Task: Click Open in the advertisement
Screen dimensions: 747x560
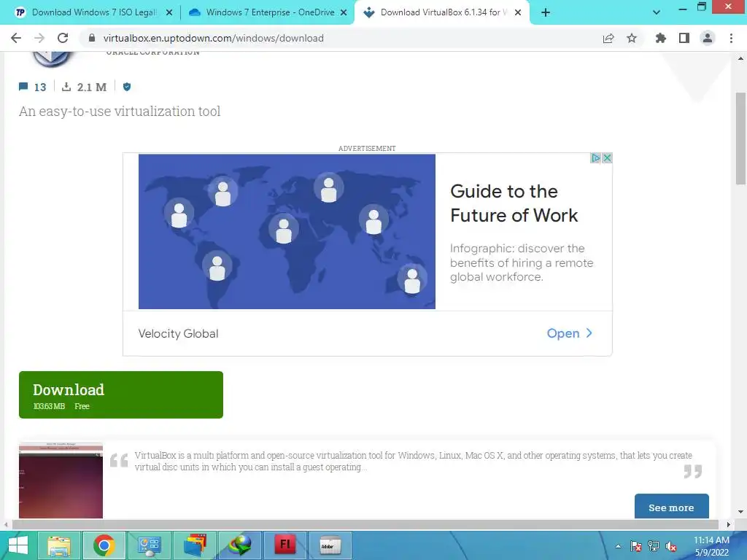Action: click(x=569, y=333)
